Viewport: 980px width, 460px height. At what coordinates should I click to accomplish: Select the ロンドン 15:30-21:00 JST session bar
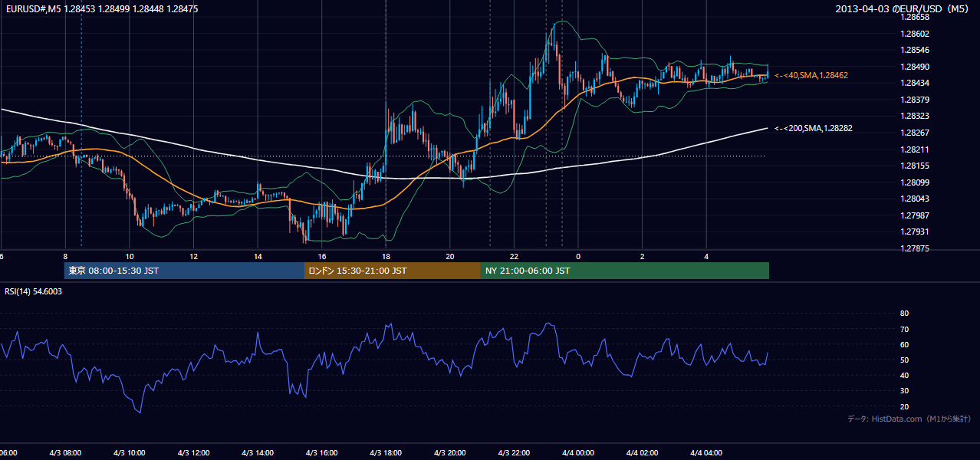(393, 271)
